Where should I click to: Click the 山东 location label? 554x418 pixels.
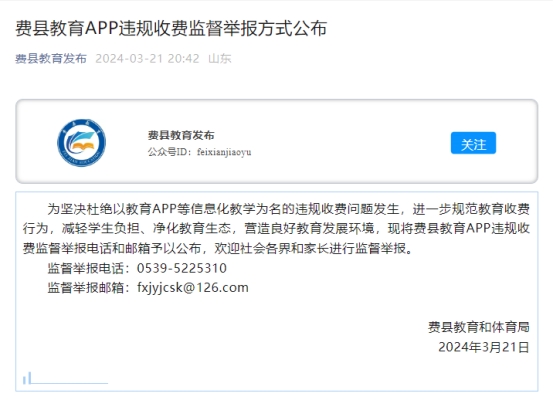click(x=220, y=59)
